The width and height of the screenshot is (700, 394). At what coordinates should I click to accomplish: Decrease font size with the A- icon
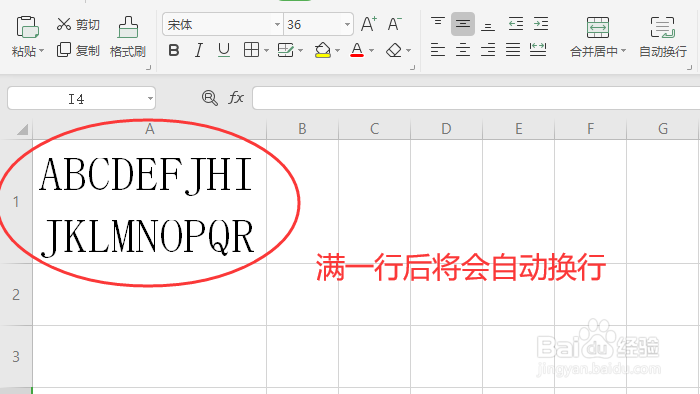(x=395, y=24)
